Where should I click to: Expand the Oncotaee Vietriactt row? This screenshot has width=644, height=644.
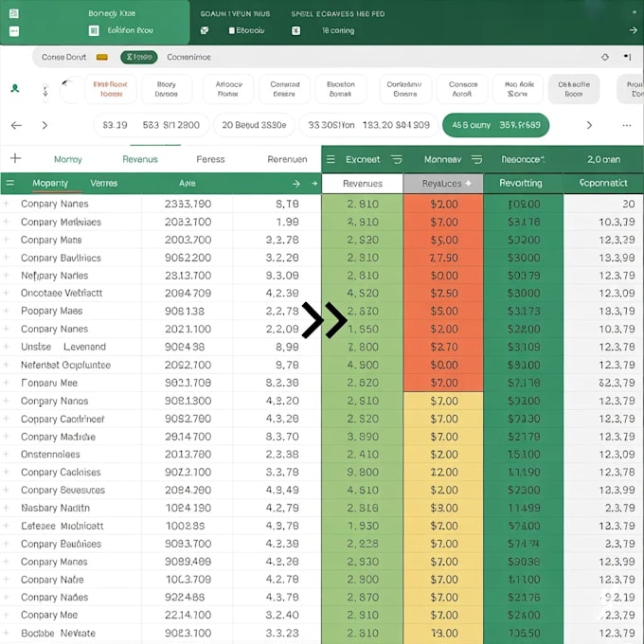(7, 293)
